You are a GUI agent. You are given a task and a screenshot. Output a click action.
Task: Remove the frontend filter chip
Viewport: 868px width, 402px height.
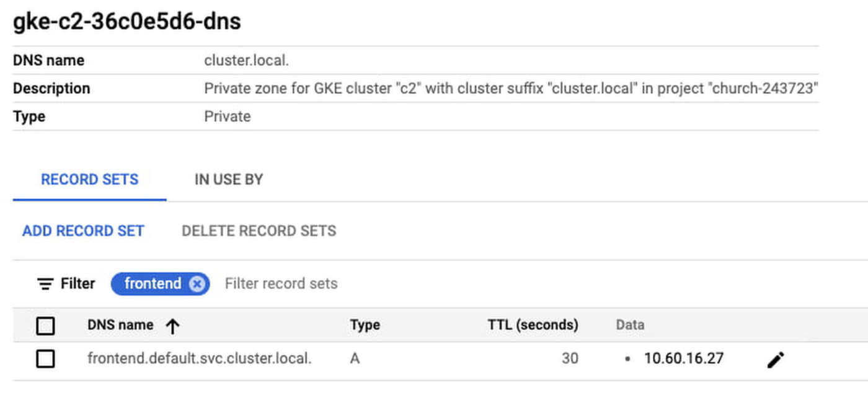tap(197, 284)
